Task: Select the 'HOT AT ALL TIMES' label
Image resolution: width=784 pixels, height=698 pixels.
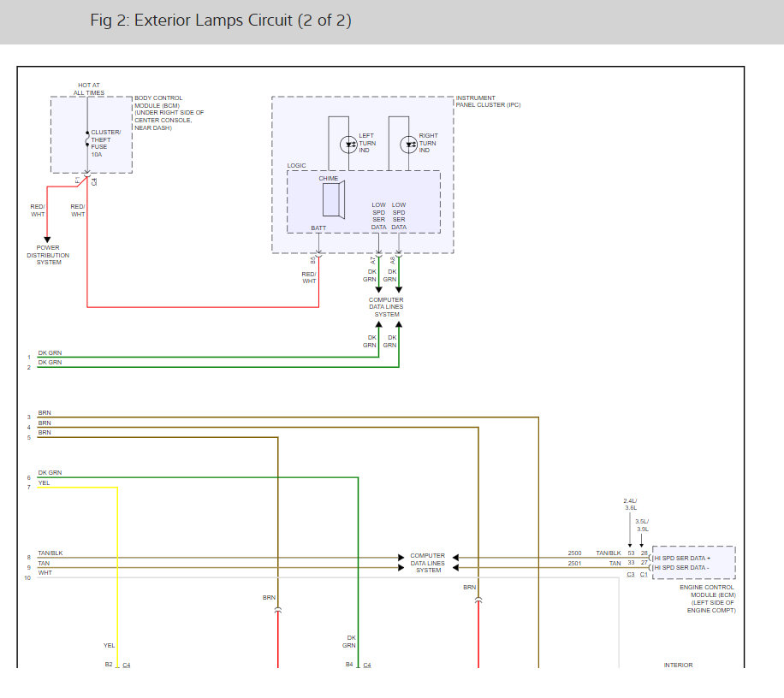Action: point(89,89)
